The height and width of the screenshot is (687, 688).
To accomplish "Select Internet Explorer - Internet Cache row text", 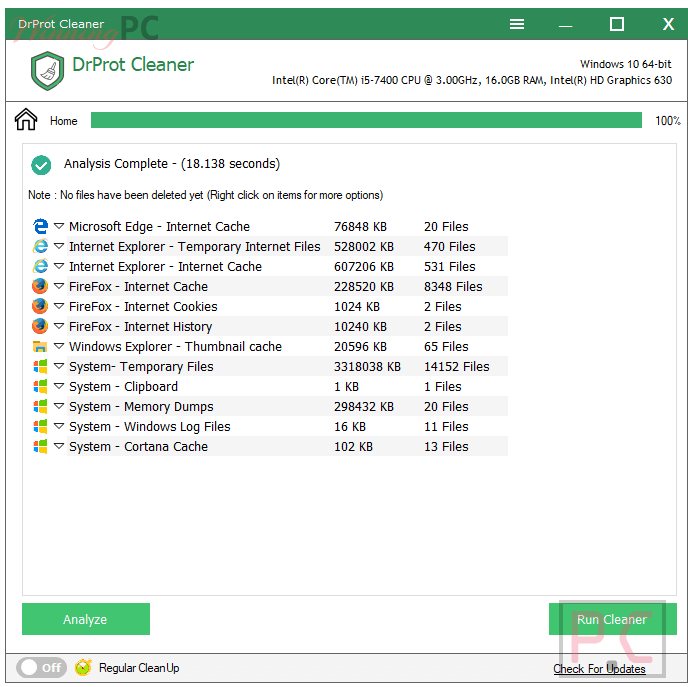I will (x=165, y=266).
